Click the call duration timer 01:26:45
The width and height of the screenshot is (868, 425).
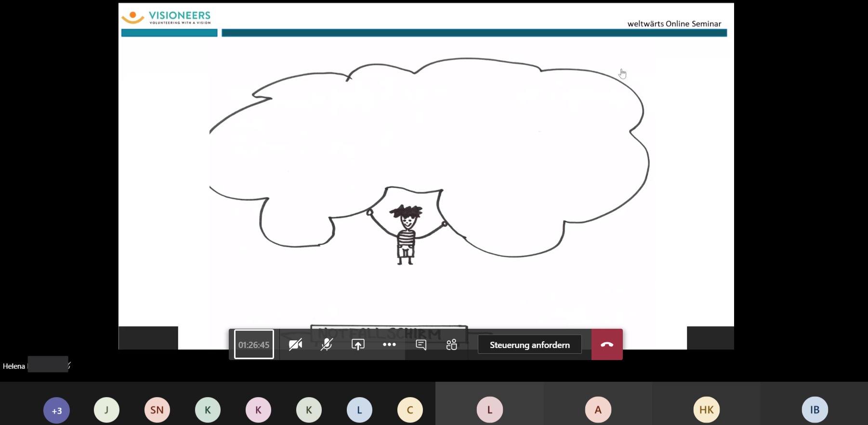[254, 345]
